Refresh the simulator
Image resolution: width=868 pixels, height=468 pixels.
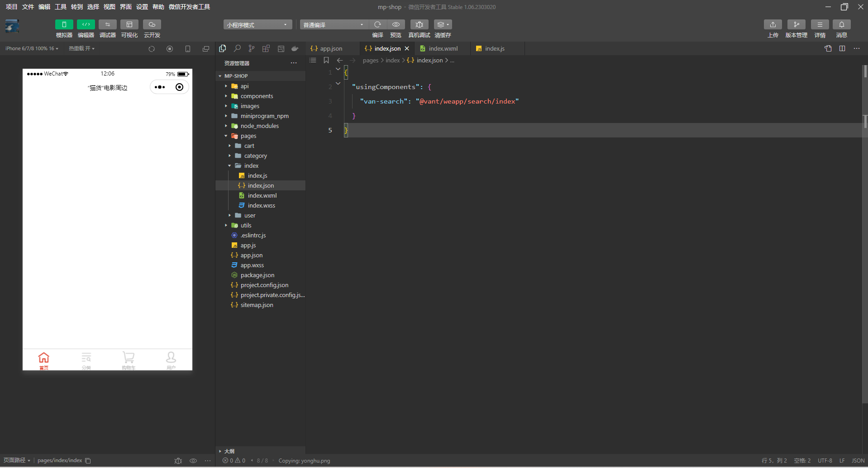click(152, 49)
